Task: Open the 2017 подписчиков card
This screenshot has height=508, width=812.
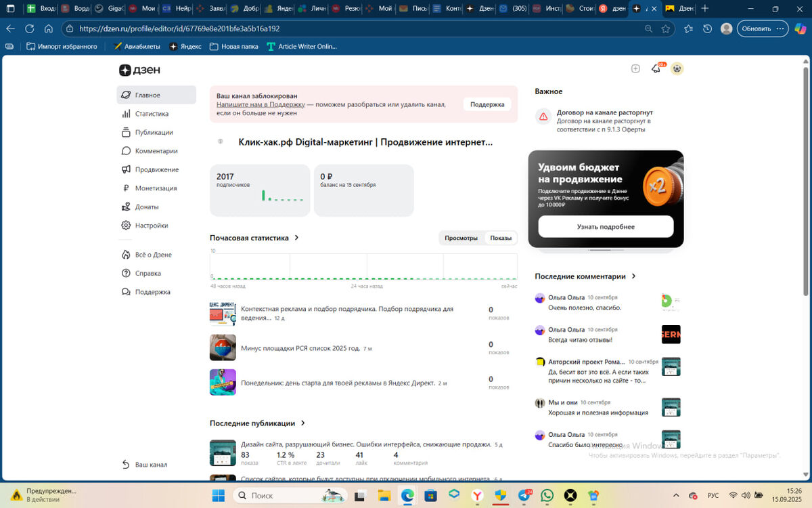Action: [x=260, y=190]
